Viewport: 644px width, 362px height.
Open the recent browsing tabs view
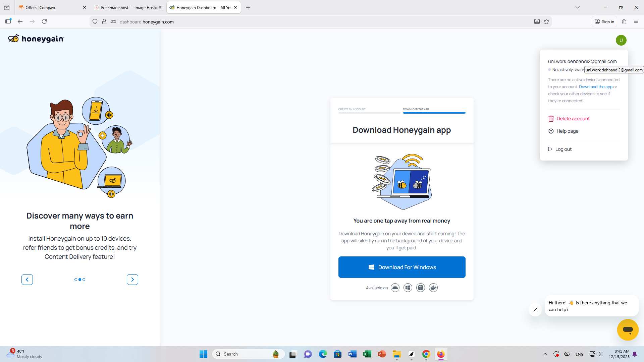coord(7,7)
